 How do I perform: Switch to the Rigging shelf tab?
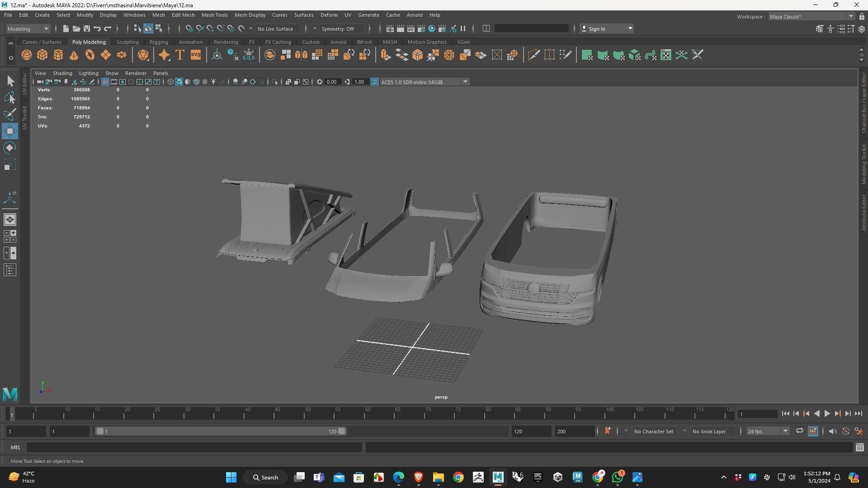(159, 42)
